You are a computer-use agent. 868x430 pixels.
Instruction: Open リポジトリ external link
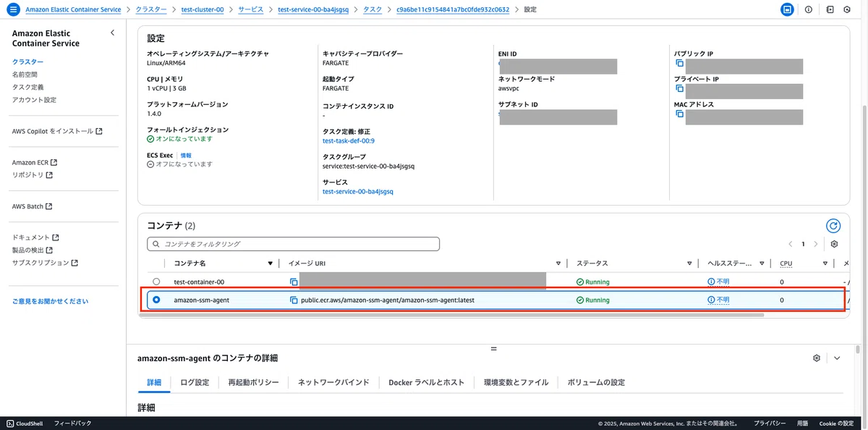33,175
